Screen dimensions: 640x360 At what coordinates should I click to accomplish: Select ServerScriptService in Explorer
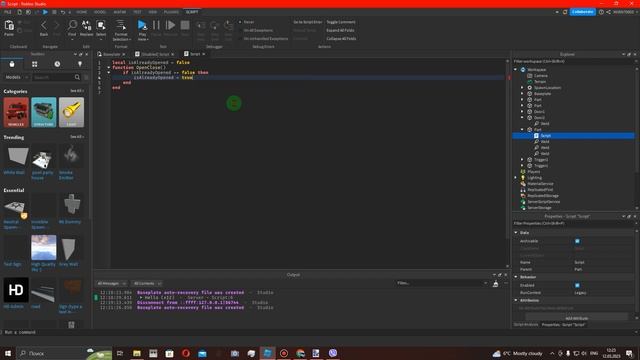tap(544, 202)
